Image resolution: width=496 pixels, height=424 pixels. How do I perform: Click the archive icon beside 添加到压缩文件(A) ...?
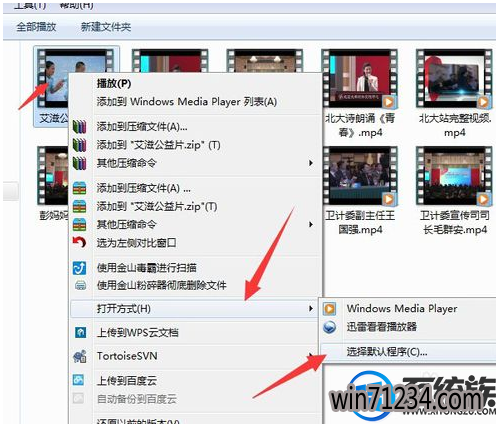79,188
